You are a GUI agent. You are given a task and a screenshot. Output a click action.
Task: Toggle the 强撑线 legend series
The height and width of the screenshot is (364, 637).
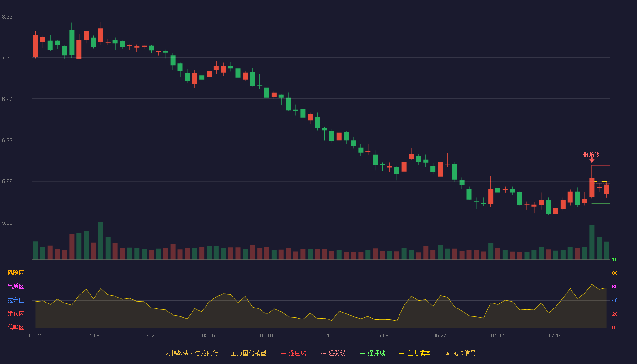pyautogui.click(x=373, y=353)
